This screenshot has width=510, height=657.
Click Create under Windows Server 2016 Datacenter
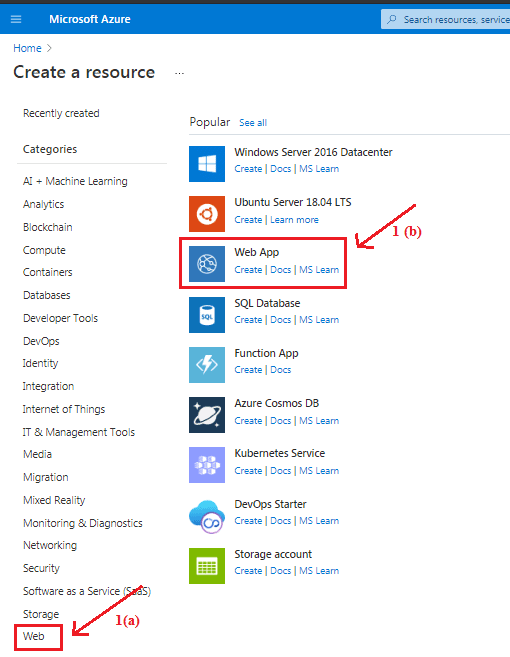coord(248,169)
